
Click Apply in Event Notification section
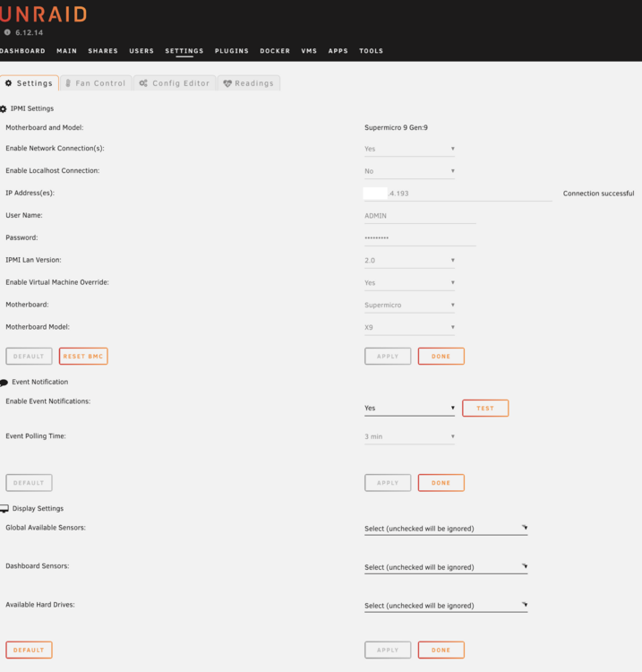388,483
